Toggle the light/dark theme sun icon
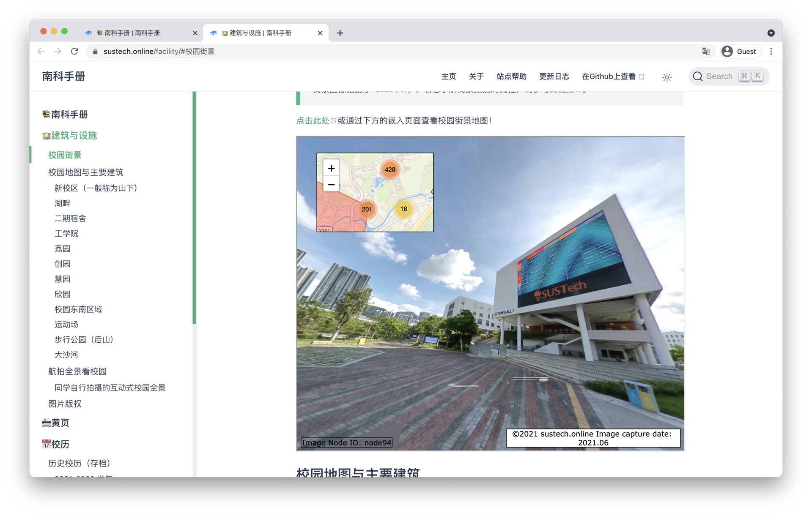The height and width of the screenshot is (516, 812). pos(667,77)
